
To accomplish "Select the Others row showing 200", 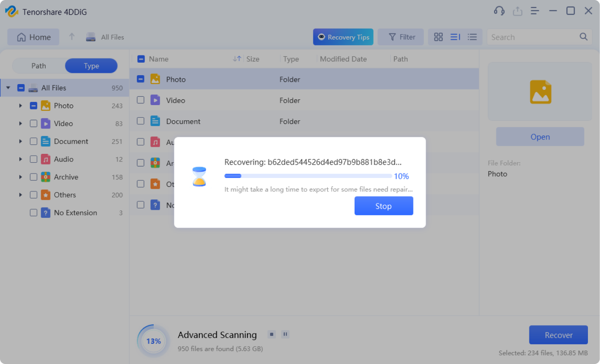I will 65,195.
